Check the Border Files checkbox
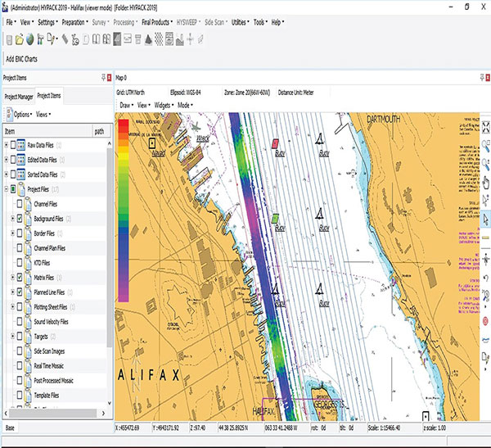Image resolution: width=491 pixels, height=448 pixels. coord(20,233)
